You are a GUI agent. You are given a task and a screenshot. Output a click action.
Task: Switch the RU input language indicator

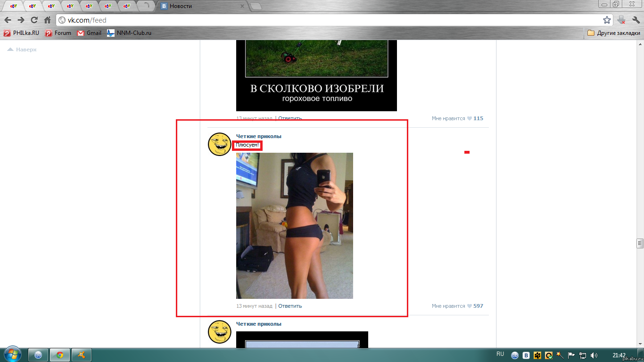[500, 354]
